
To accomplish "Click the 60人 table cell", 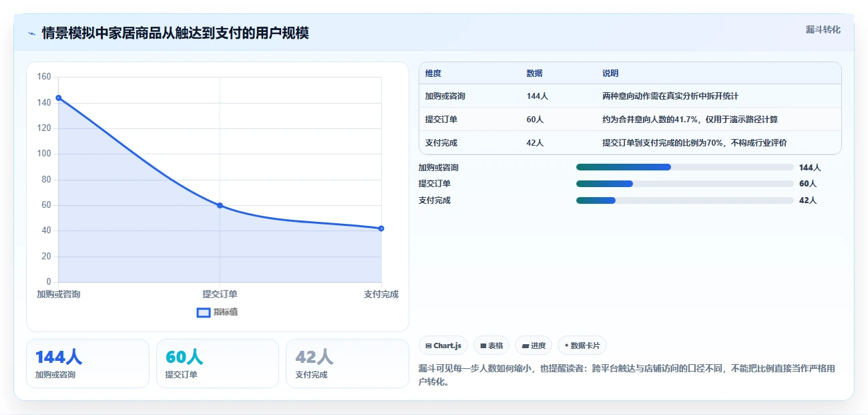I will 535,120.
